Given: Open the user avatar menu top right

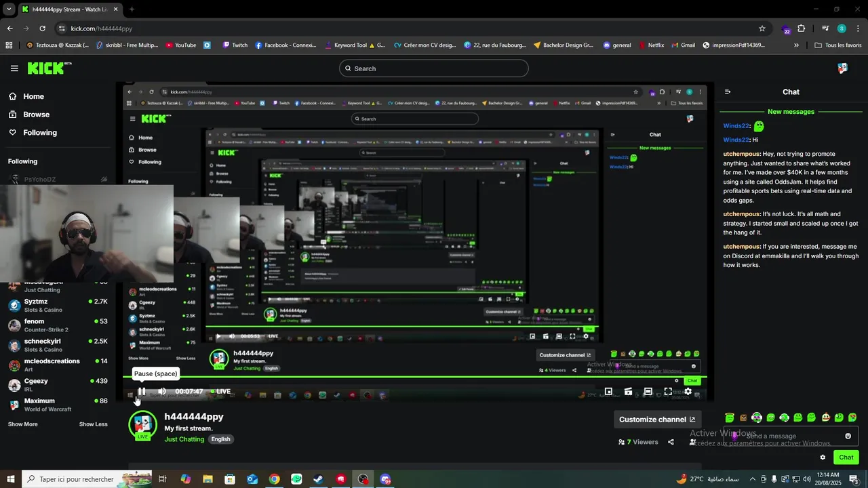Looking at the screenshot, I should pos(842,68).
